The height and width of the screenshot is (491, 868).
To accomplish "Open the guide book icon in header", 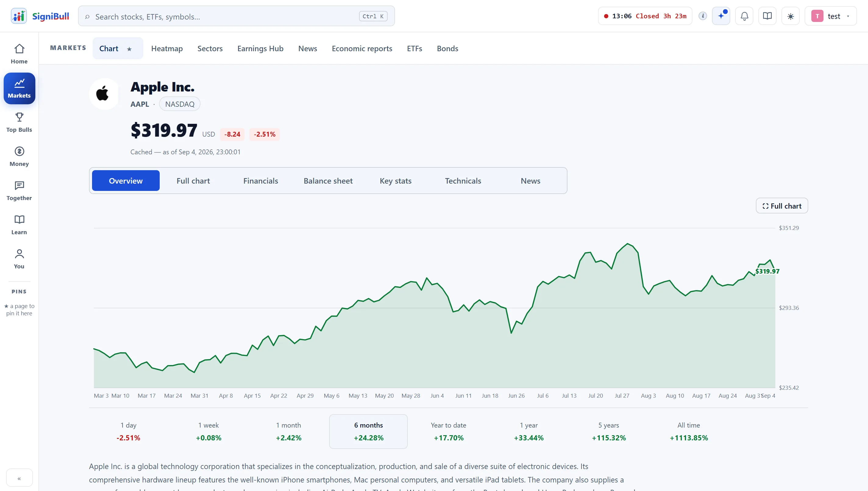I will pos(767,16).
